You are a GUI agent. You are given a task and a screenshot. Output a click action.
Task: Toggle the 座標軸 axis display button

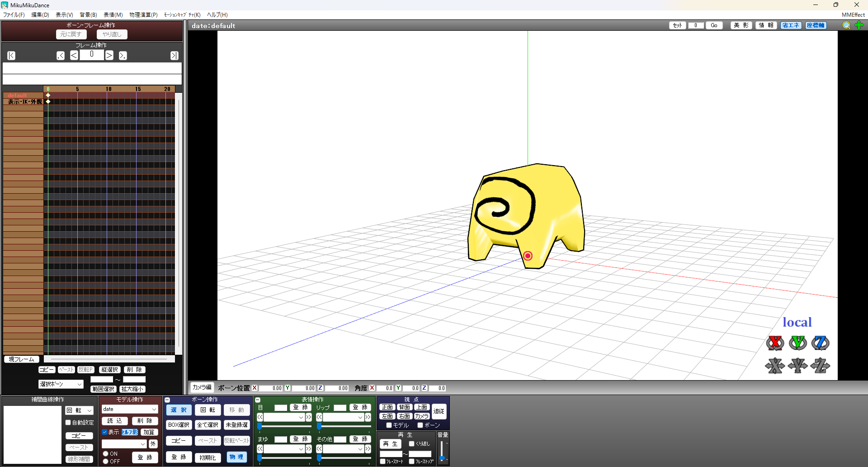[816, 25]
